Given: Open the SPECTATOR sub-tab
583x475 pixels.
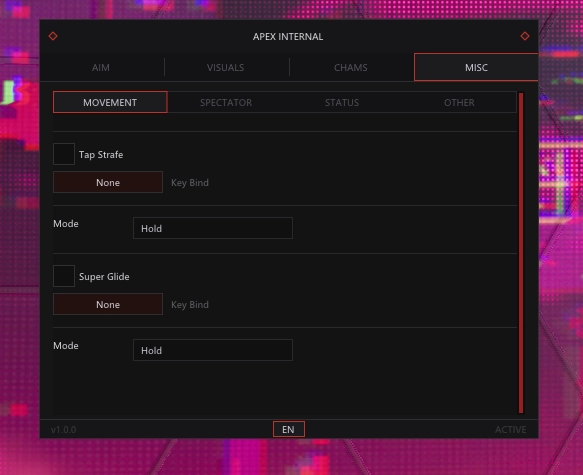Looking at the screenshot, I should point(226,103).
